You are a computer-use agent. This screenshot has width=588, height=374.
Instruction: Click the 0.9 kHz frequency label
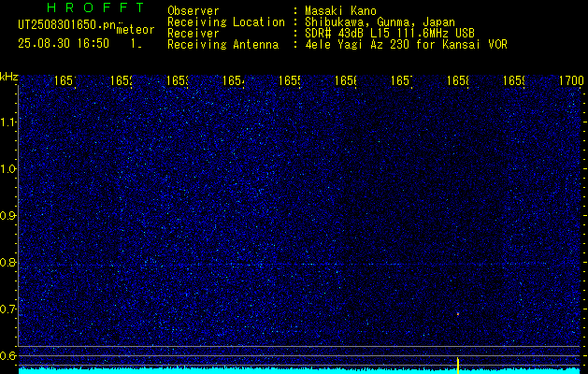tap(8, 216)
